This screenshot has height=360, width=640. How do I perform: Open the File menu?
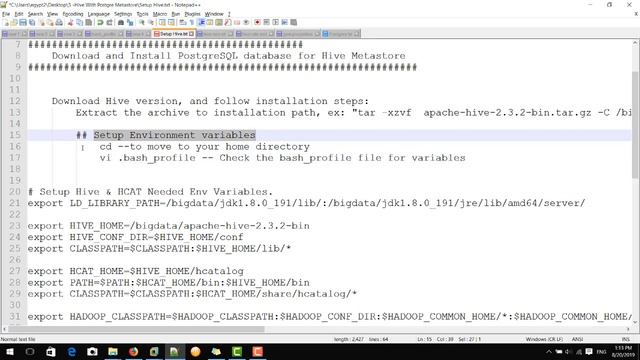pyautogui.click(x=6, y=14)
